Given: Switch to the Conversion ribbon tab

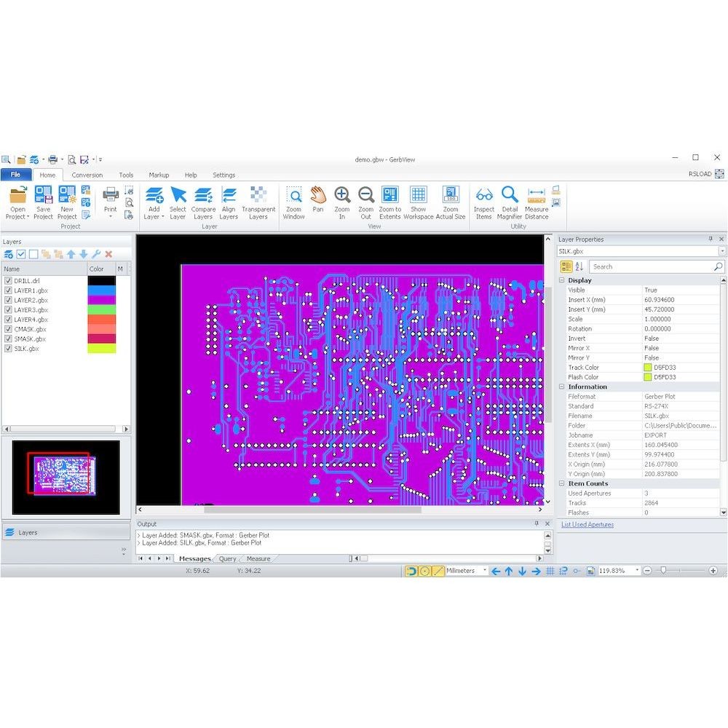Looking at the screenshot, I should (x=87, y=175).
